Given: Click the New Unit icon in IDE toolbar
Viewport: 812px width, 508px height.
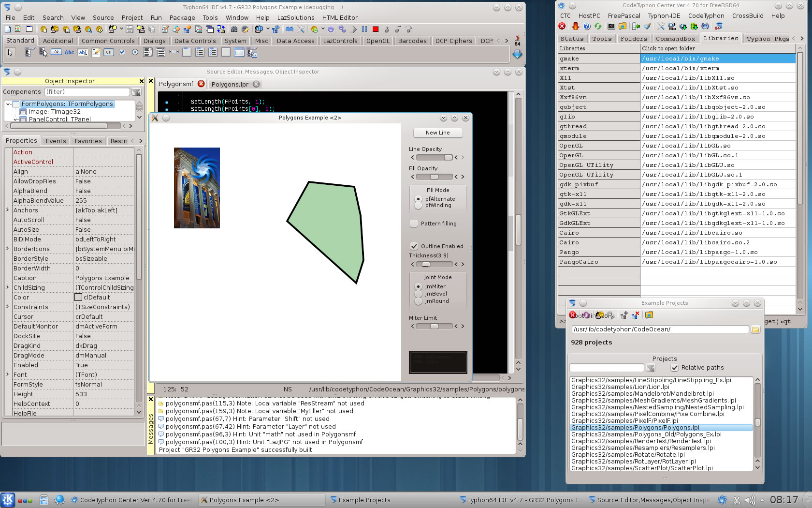Looking at the screenshot, I should coord(18,30).
